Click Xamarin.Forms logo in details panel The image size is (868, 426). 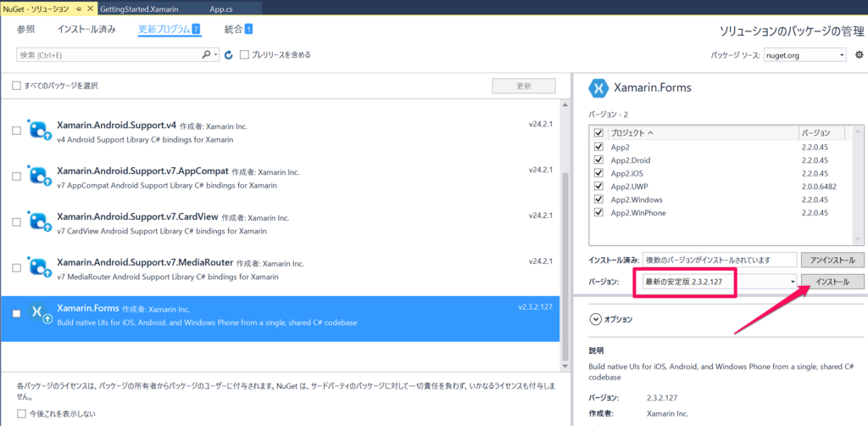click(598, 87)
